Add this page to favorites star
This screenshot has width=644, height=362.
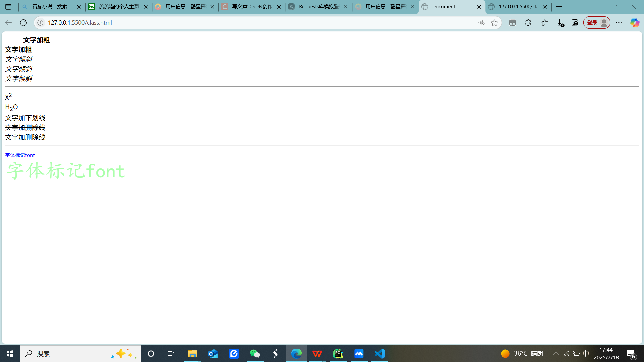coord(494,23)
